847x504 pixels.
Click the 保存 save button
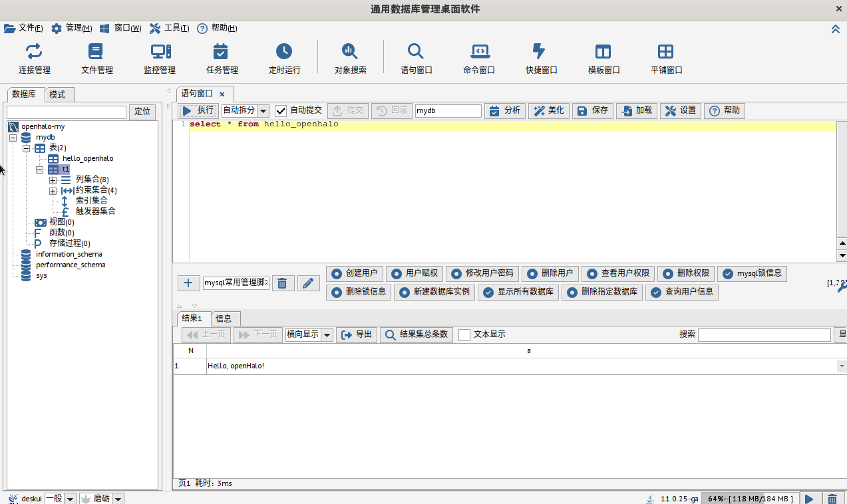pyautogui.click(x=593, y=110)
